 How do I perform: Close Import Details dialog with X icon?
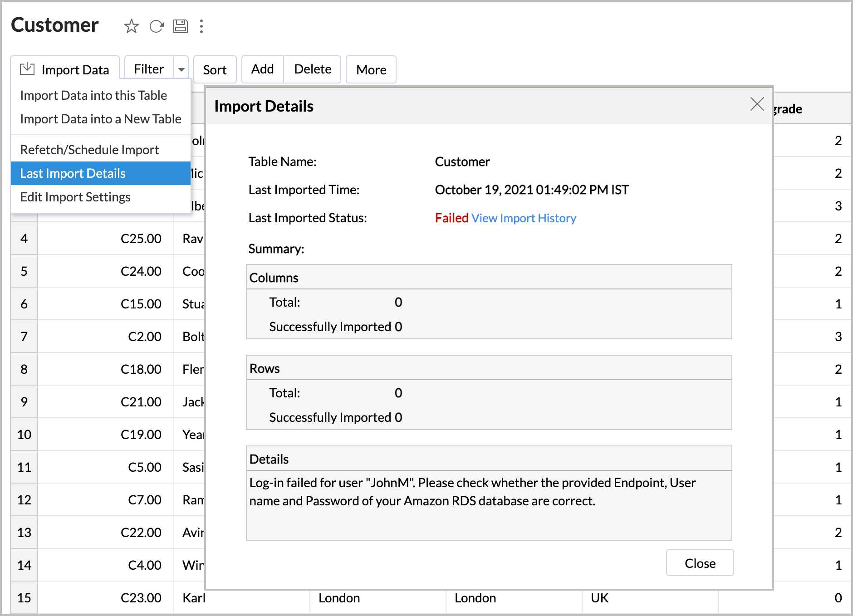pos(757,104)
